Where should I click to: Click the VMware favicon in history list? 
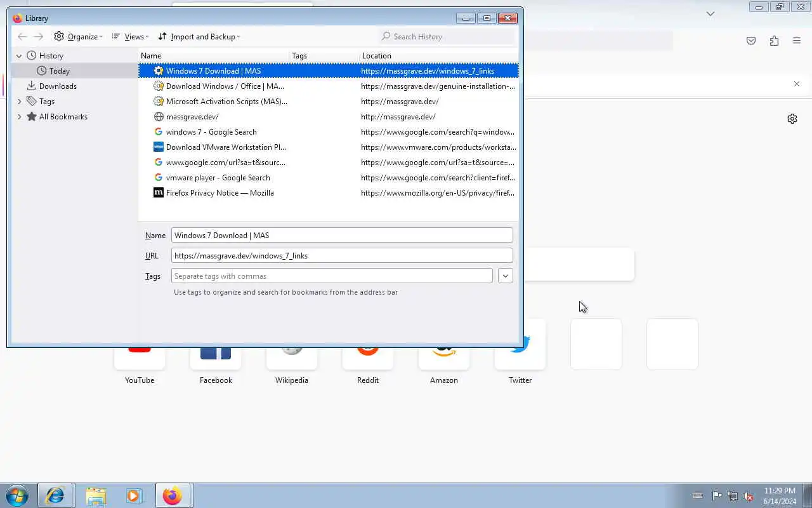tap(159, 147)
